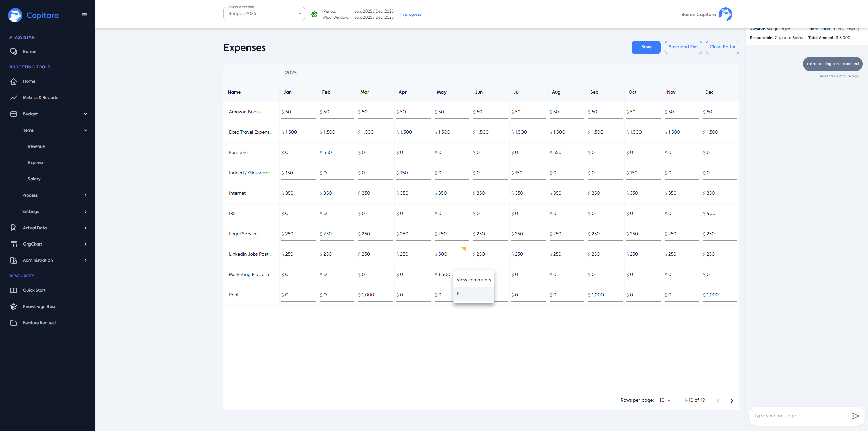
Task: Collapse the Budget sidebar section
Action: coord(86,114)
